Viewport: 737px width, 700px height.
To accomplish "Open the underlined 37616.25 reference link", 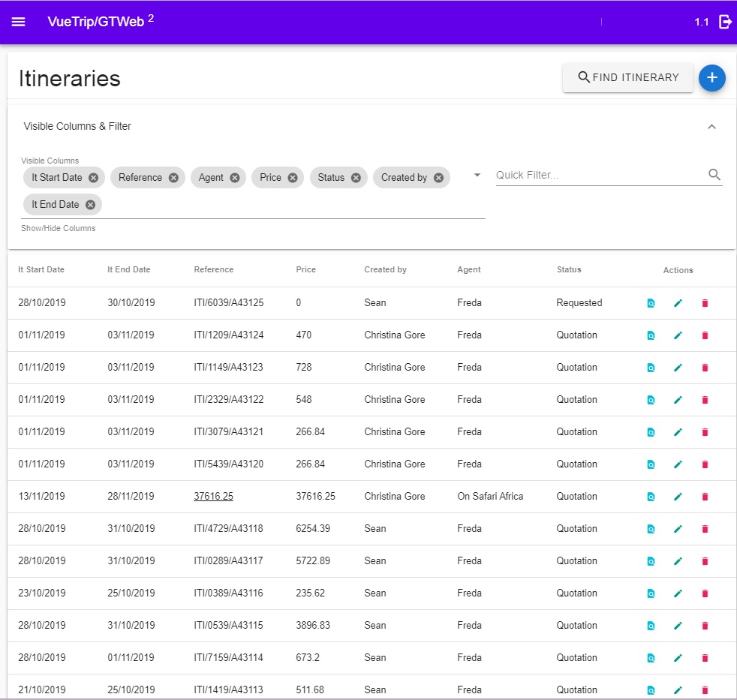I will pyautogui.click(x=213, y=496).
